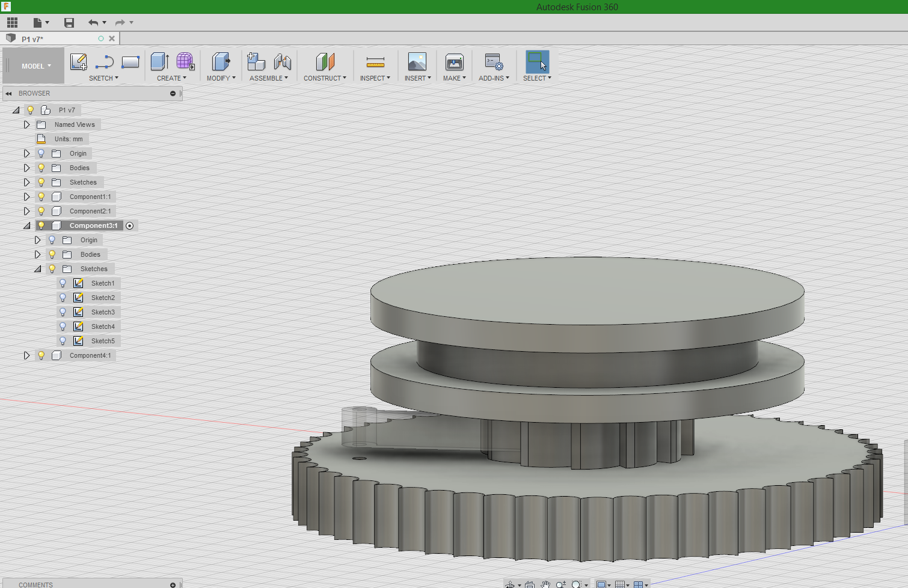The height and width of the screenshot is (588, 908).
Task: Select the Extrude tool icon
Action: pos(159,62)
